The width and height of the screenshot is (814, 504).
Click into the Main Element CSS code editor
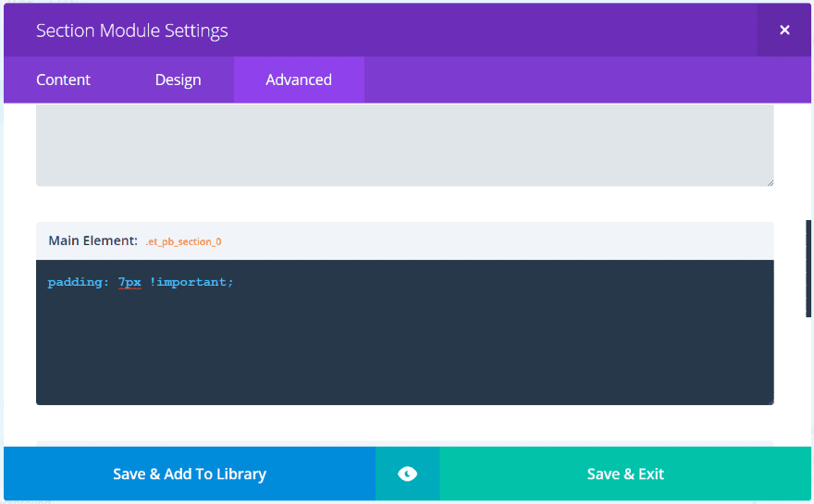pos(405,332)
